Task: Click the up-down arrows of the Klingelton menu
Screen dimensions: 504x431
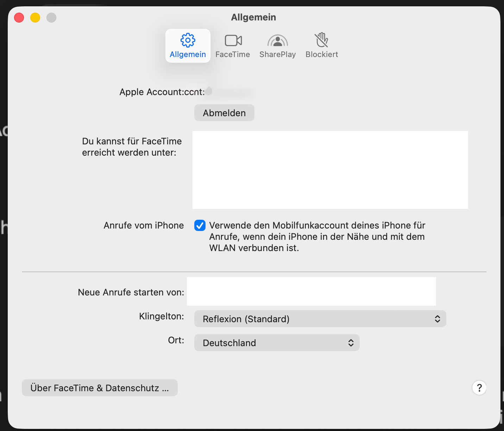Action: point(437,319)
